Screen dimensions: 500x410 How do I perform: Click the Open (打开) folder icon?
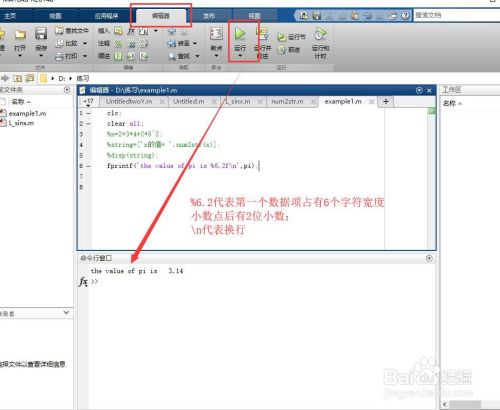20,34
